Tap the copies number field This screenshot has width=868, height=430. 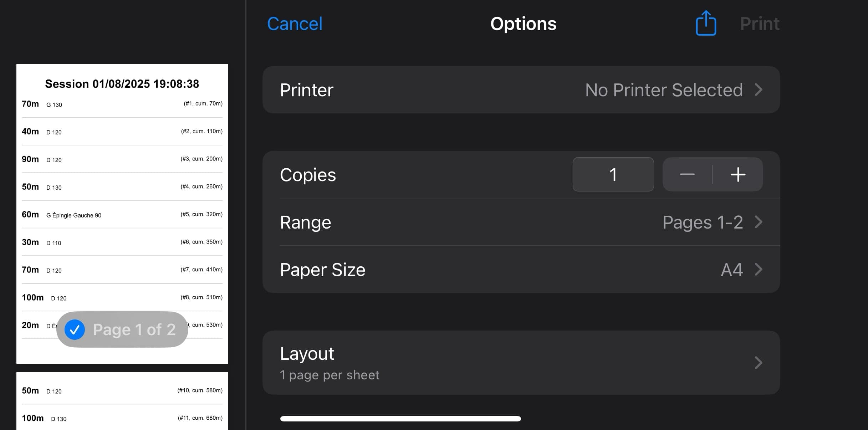tap(613, 174)
